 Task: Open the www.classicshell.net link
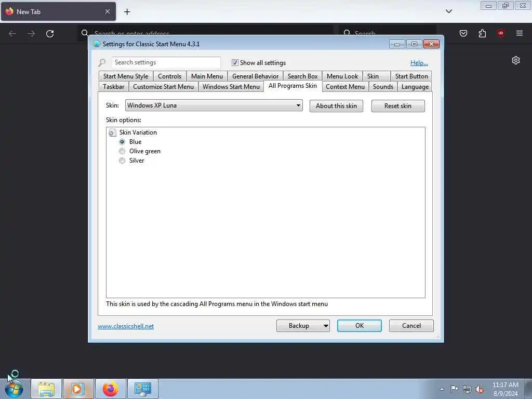126,326
